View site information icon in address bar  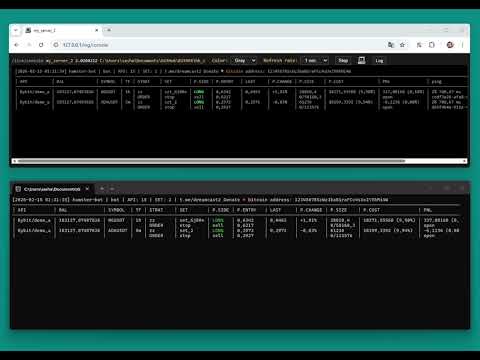coord(56,45)
